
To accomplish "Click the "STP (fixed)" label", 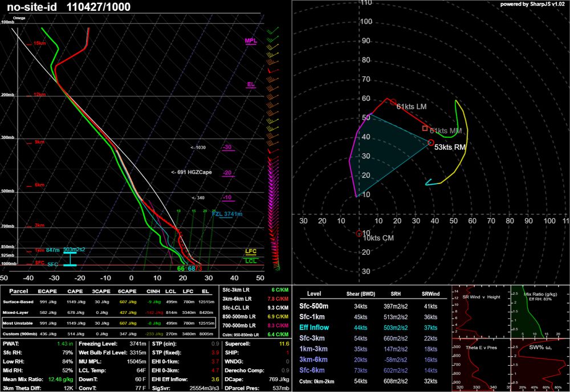I will tap(166, 352).
